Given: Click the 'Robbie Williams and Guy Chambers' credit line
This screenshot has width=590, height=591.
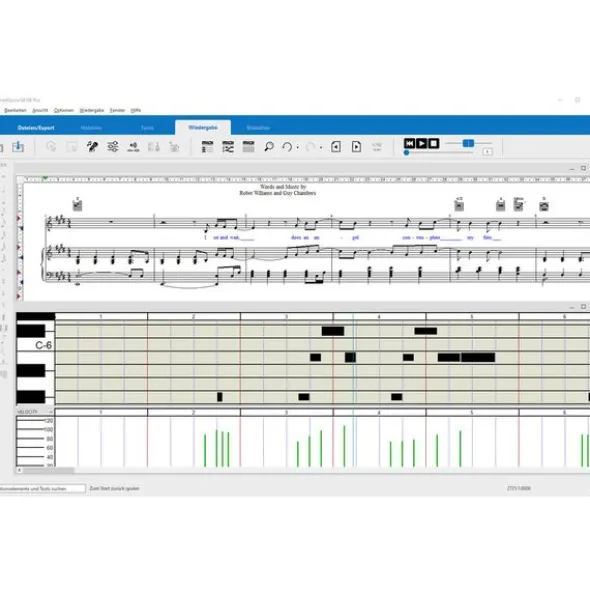Looking at the screenshot, I should pyautogui.click(x=278, y=193).
